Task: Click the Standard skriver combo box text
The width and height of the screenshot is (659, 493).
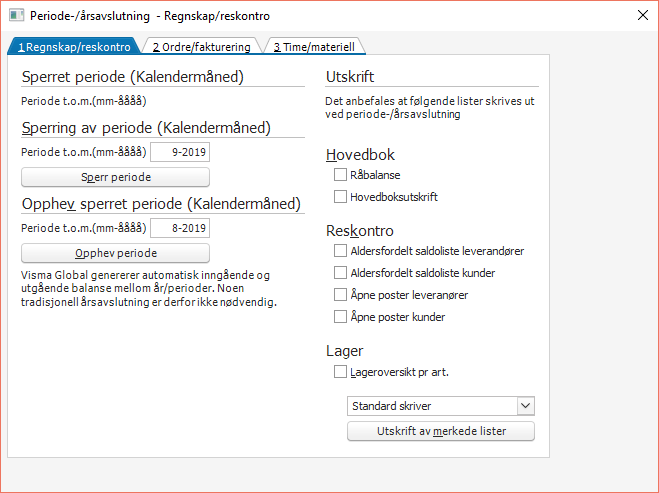Action: click(430, 406)
